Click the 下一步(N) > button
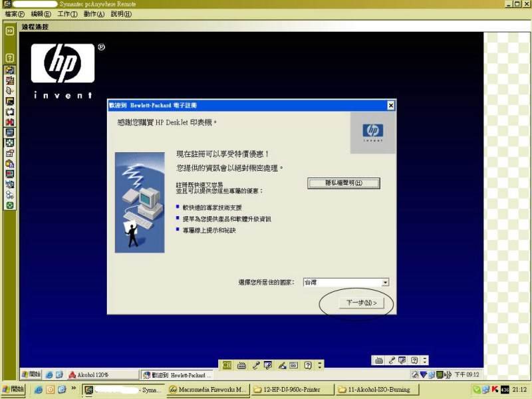 coord(362,303)
